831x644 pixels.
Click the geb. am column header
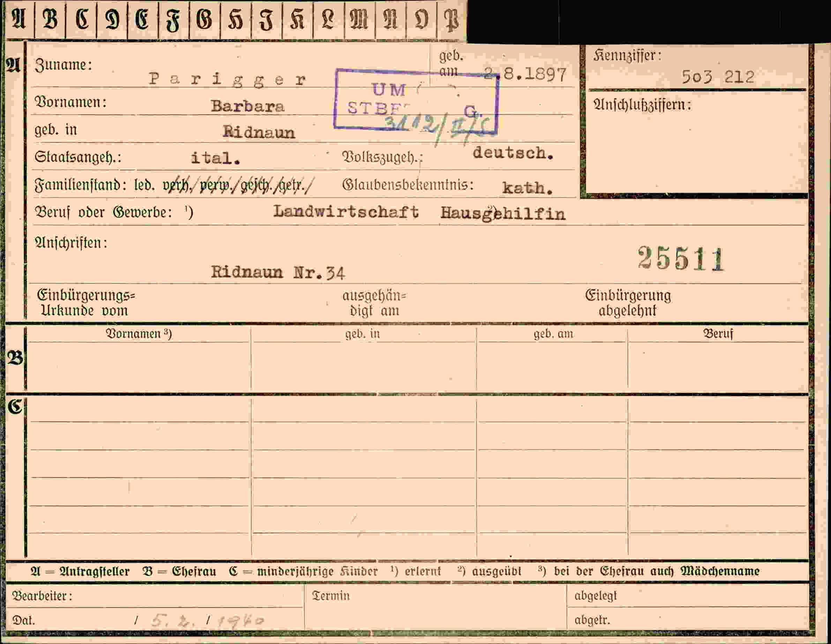click(553, 334)
